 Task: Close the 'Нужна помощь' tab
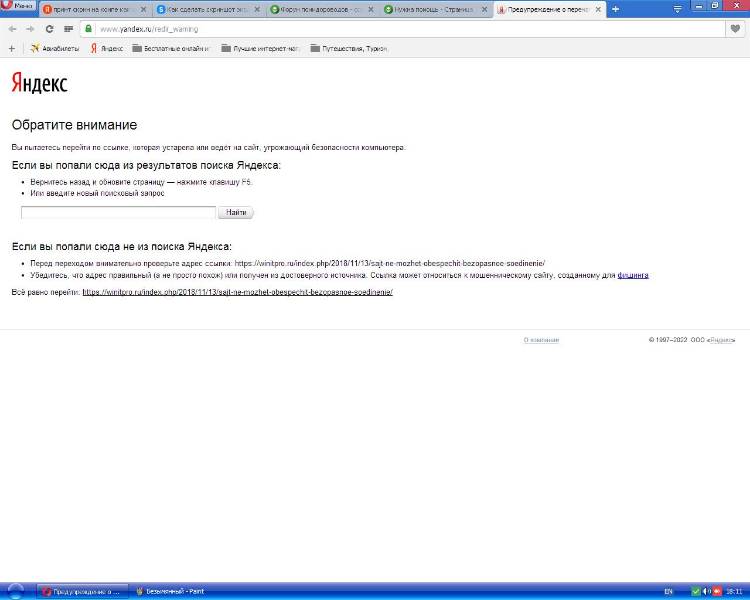coord(485,10)
